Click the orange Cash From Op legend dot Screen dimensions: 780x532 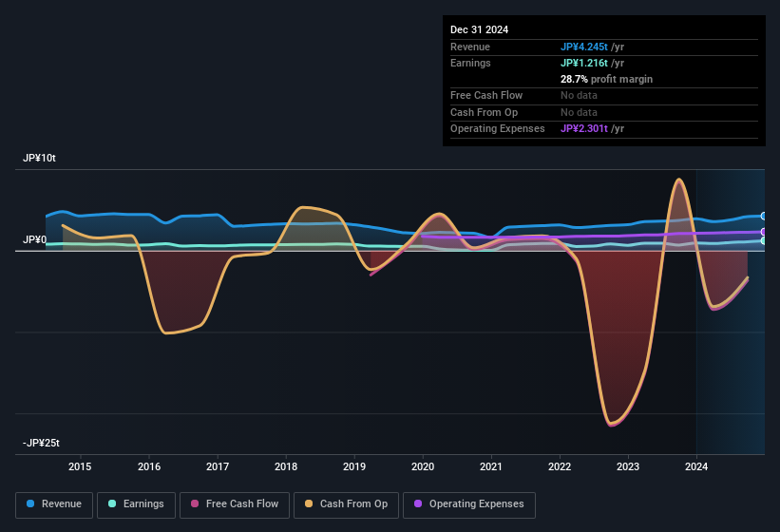click(x=311, y=504)
